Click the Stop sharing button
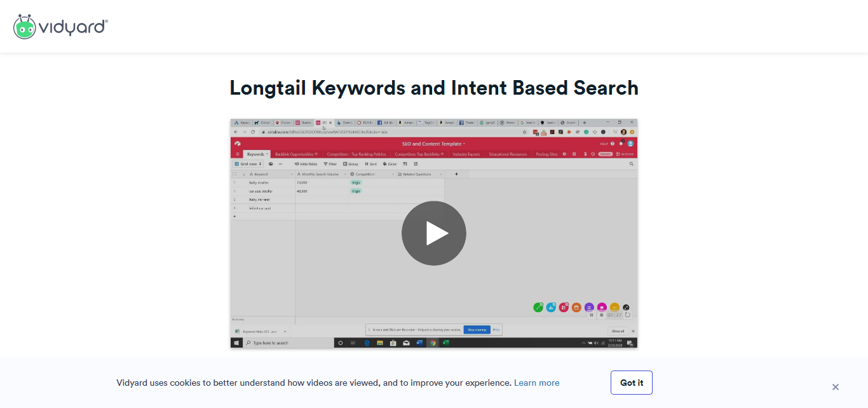Screen dimensions: 868x408 [x=477, y=330]
